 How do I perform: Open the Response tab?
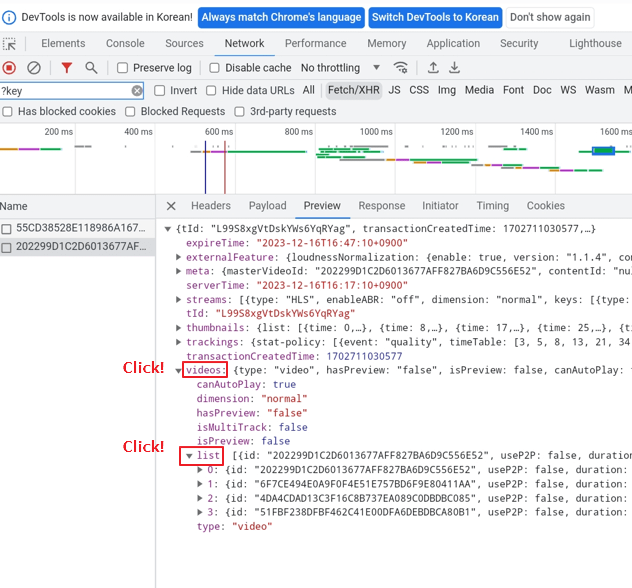pyautogui.click(x=382, y=206)
